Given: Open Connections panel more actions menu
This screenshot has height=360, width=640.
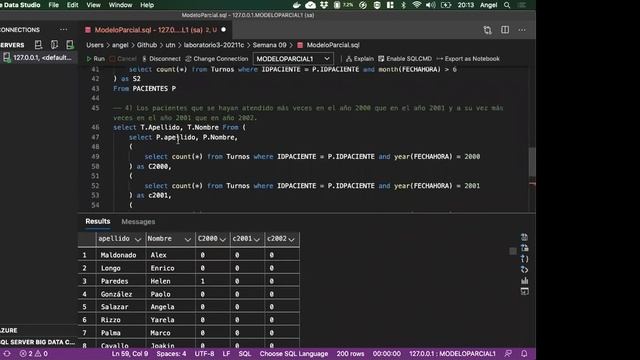Looking at the screenshot, I should pos(63,29).
